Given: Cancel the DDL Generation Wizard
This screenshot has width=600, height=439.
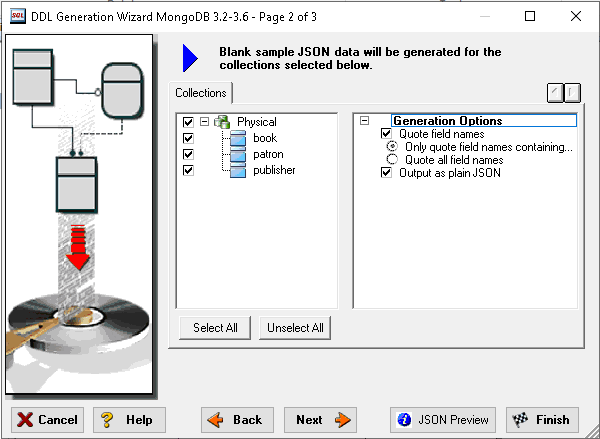Looking at the screenshot, I should (x=47, y=420).
